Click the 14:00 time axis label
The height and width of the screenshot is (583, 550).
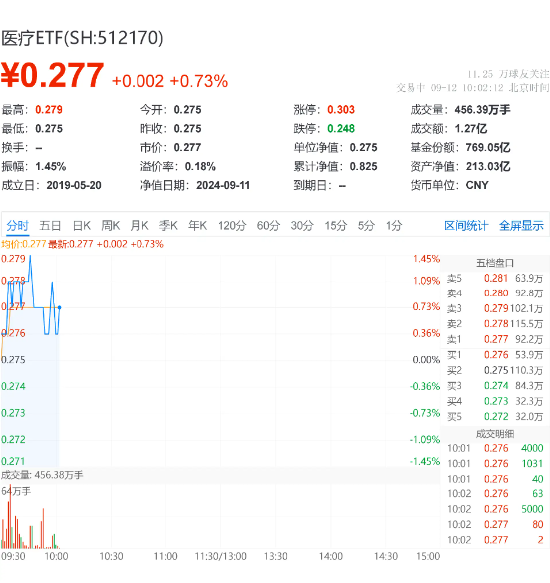331,556
